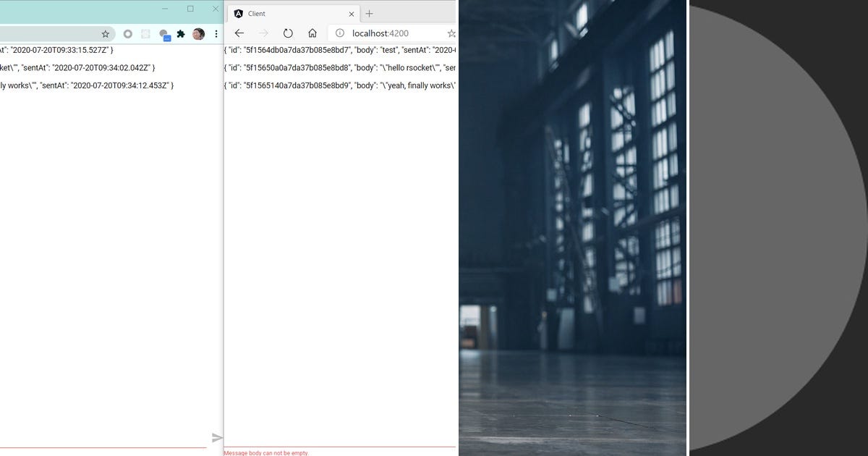Click the Chrome profile avatar
This screenshot has height=456, width=868.
click(197, 33)
